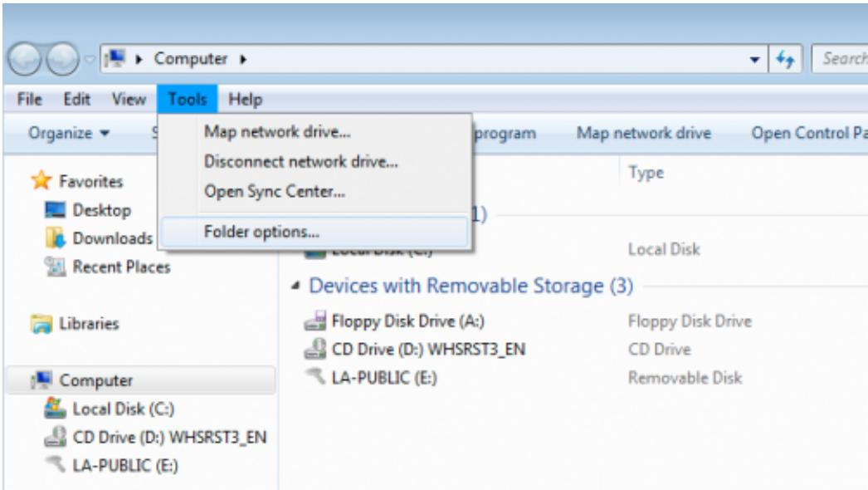868x490 pixels.
Task: Click the Back navigation arrow button
Action: 24,59
